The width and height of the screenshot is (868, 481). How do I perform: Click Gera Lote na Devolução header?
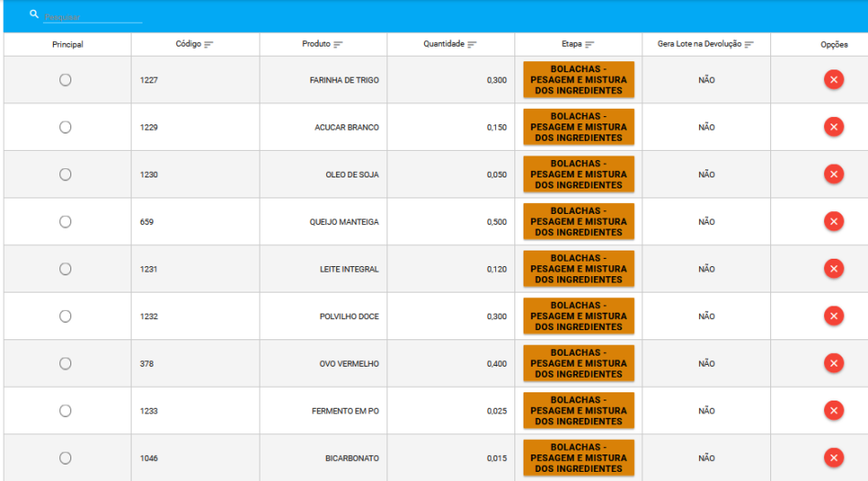[700, 44]
